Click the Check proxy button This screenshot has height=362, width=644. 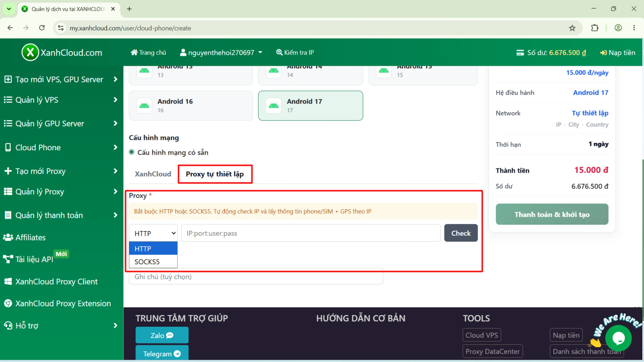pyautogui.click(x=461, y=233)
